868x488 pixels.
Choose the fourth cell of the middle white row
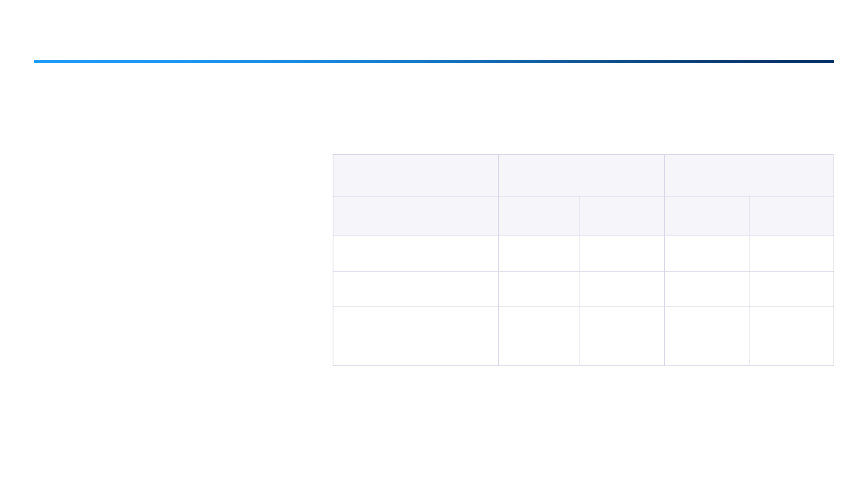click(x=707, y=289)
